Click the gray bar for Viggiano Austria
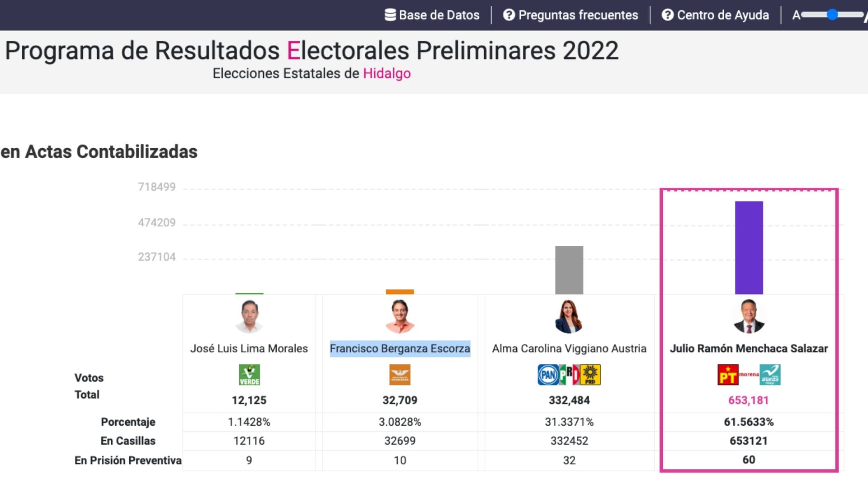 click(x=569, y=270)
